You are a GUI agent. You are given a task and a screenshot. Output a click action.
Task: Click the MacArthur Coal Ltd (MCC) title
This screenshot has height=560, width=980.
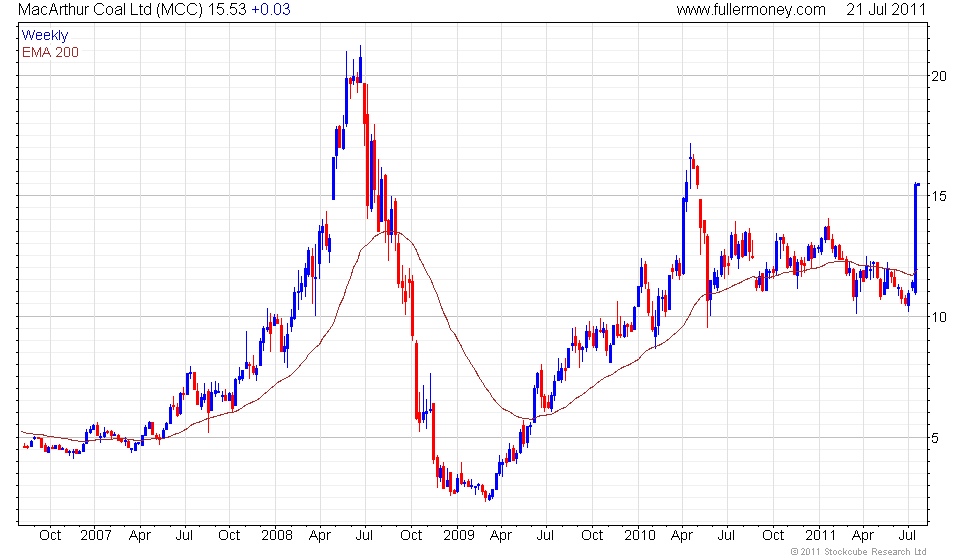(x=111, y=10)
